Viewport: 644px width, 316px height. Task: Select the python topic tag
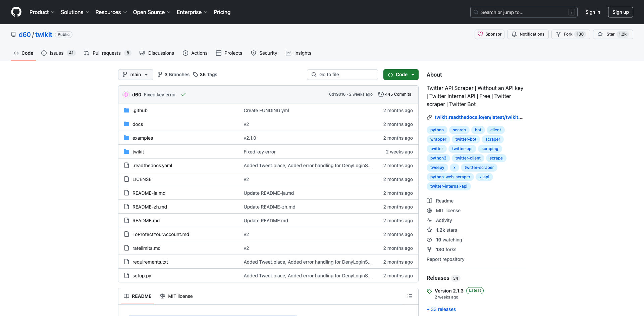click(437, 130)
